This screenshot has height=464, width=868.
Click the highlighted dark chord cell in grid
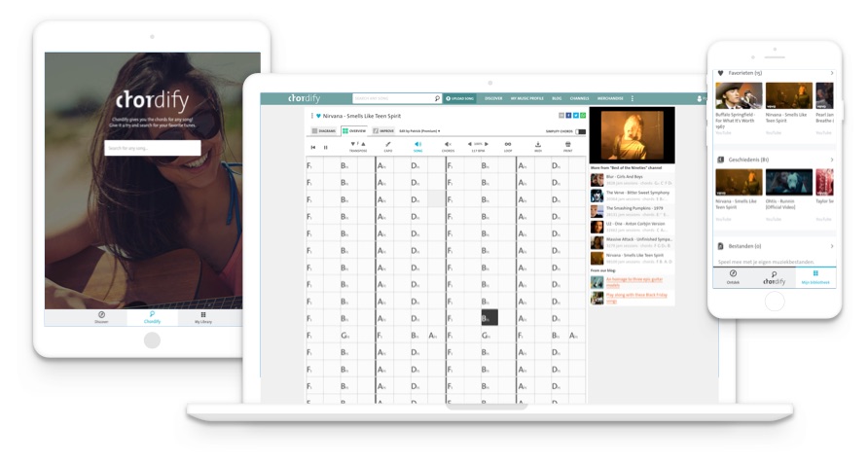[489, 318]
